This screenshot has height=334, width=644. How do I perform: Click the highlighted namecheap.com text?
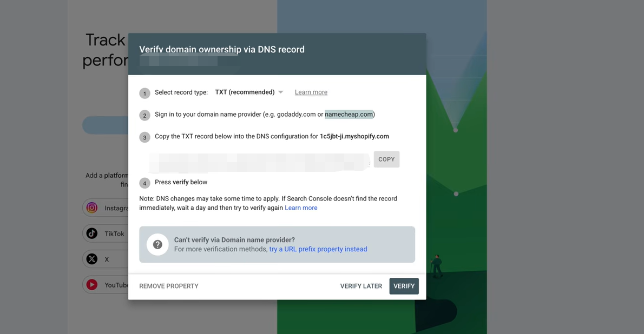pyautogui.click(x=349, y=115)
